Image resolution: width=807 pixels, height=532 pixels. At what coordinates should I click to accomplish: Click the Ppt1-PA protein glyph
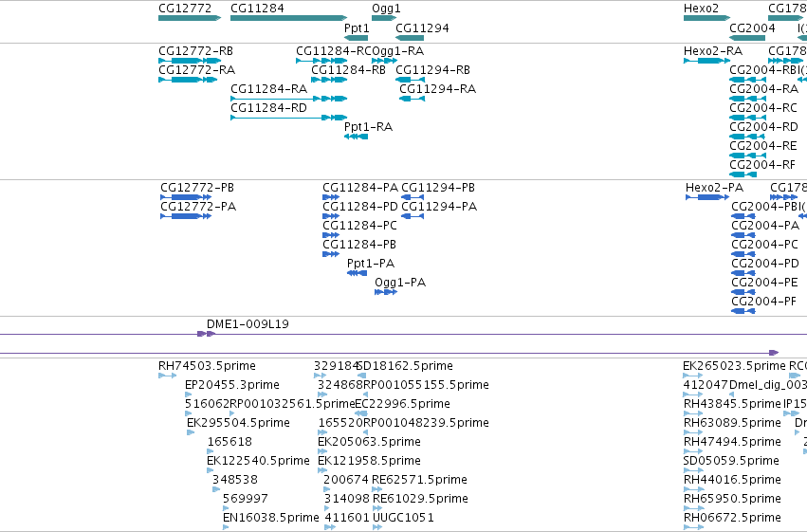click(358, 274)
